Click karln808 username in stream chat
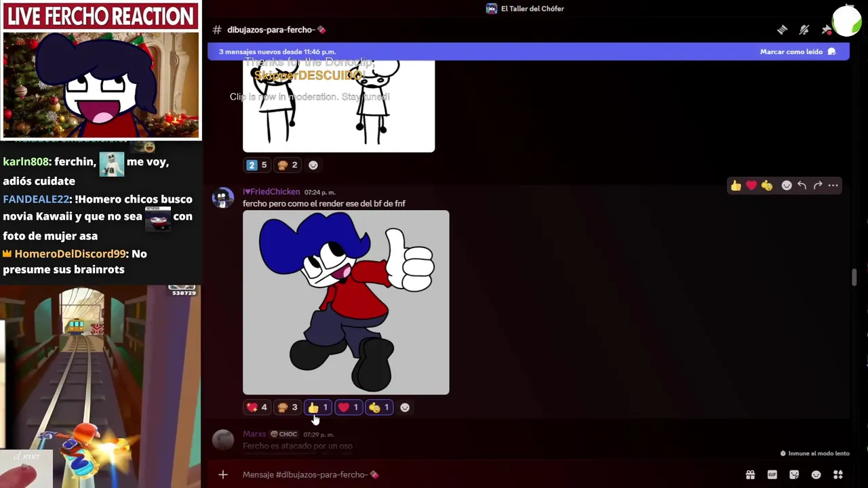The image size is (868, 488). tap(26, 162)
